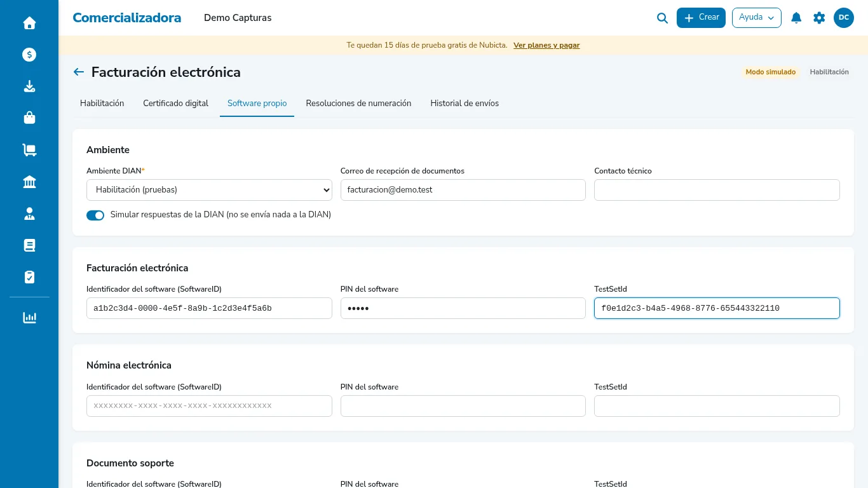Click the Nómina electrónica SoftwareID field
Screen dimensions: 868x488
coord(209,406)
